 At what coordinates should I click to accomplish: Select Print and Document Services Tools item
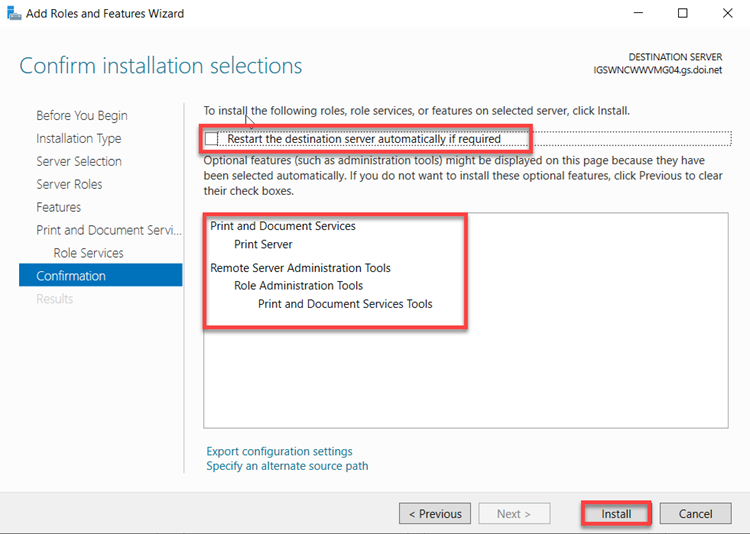(345, 303)
